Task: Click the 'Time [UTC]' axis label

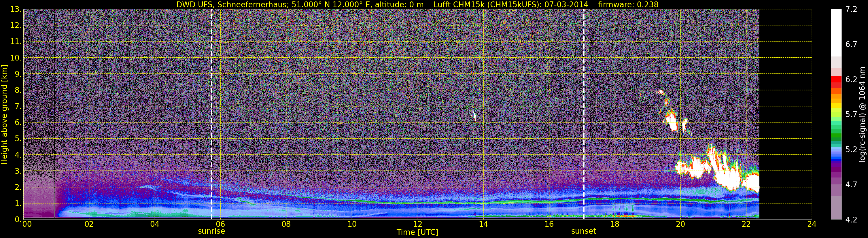Action: (x=417, y=232)
